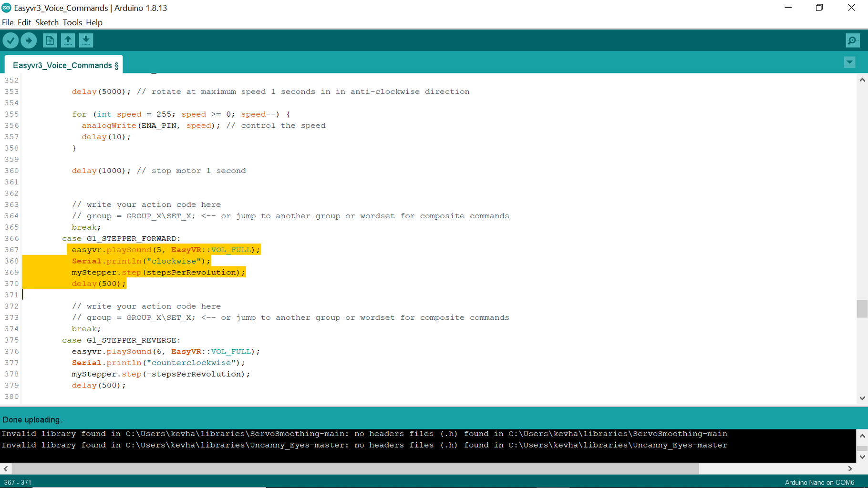
Task: Open the File menu
Action: click(8, 22)
